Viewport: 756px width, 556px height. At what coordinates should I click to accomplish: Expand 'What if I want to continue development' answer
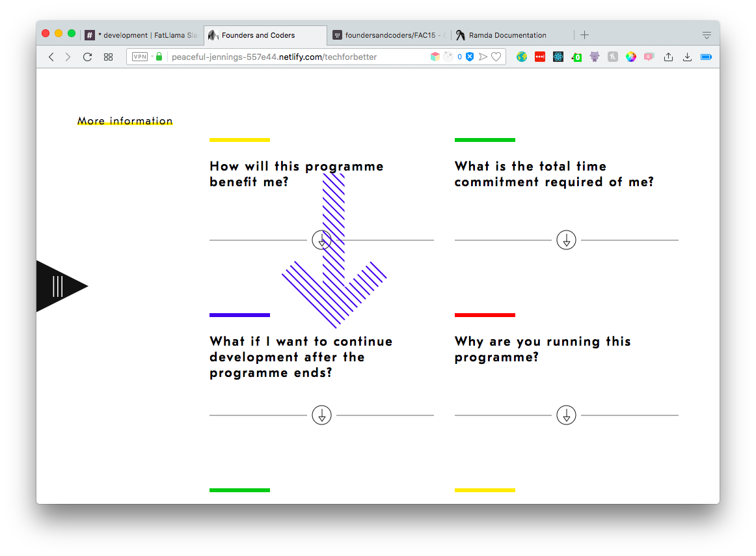[321, 415]
